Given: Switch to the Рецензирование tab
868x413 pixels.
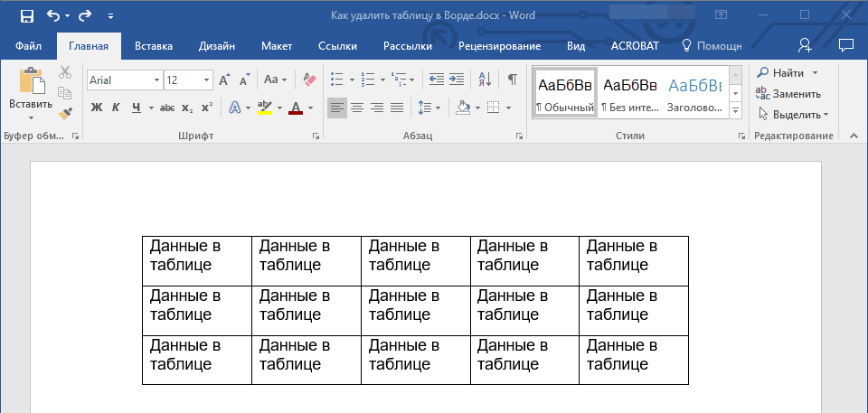Looking at the screenshot, I should pyautogui.click(x=499, y=45).
